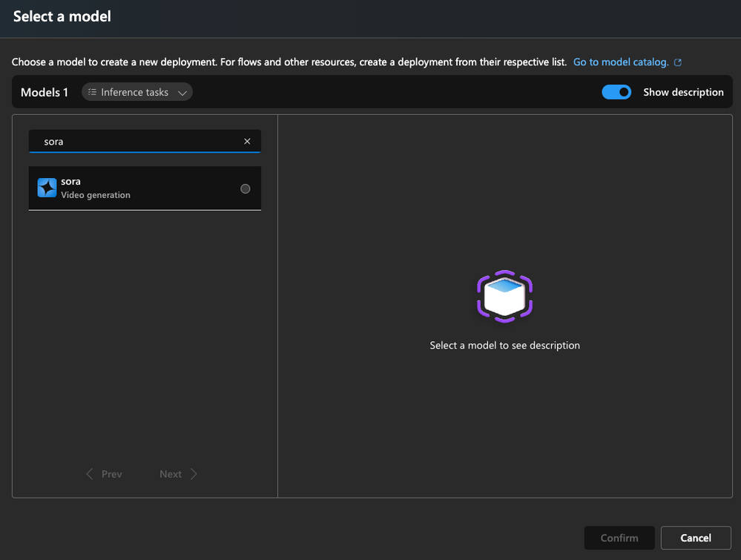Click the external link icon beside model catalog
The height and width of the screenshot is (560, 741).
pos(678,62)
